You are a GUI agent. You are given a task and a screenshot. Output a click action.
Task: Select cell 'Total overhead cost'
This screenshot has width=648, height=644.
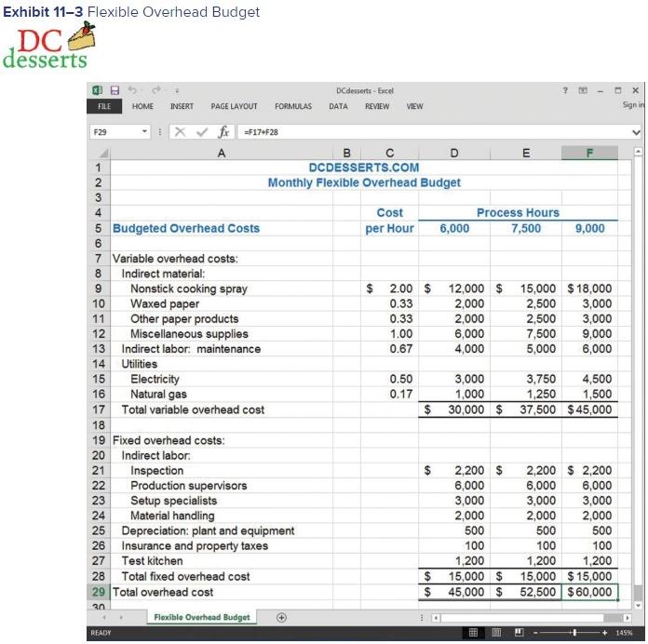click(222, 592)
